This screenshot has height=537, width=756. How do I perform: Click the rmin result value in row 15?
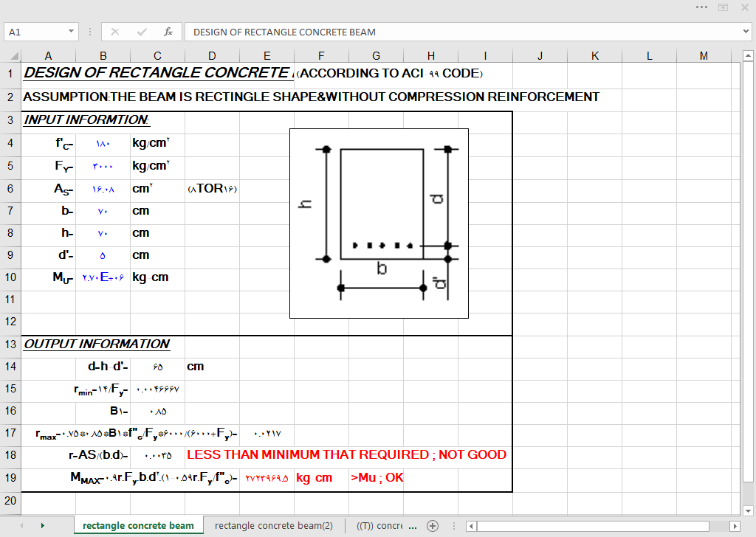point(158,389)
